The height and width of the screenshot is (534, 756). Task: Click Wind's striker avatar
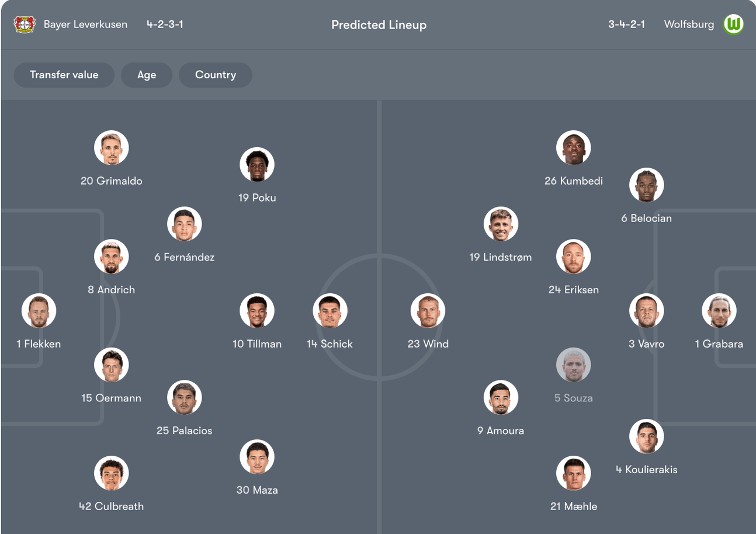point(428,311)
